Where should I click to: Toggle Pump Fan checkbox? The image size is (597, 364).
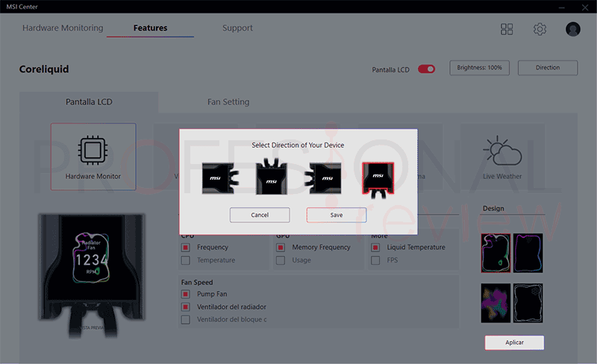pos(185,295)
